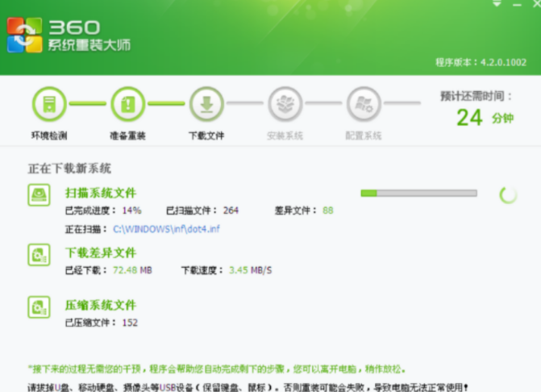Click the spinning loading indicator
The image size is (541, 392).
508,195
